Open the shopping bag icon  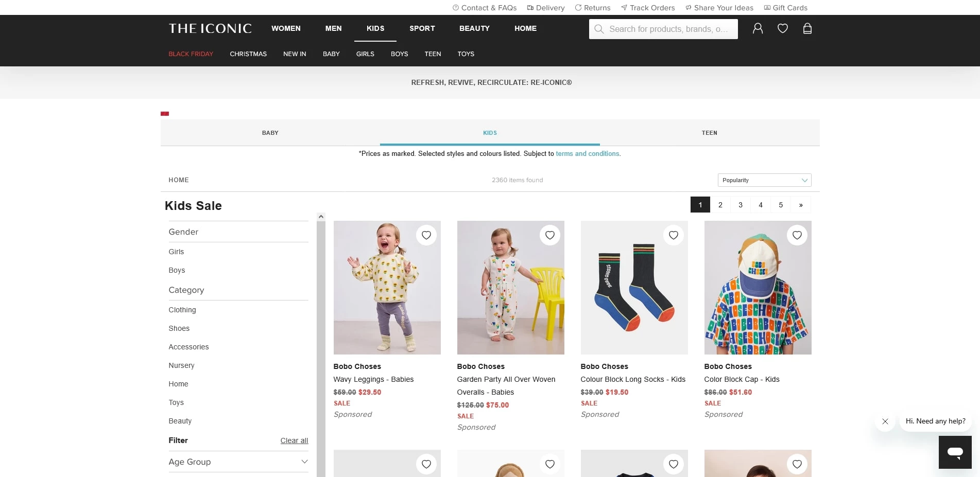(807, 29)
